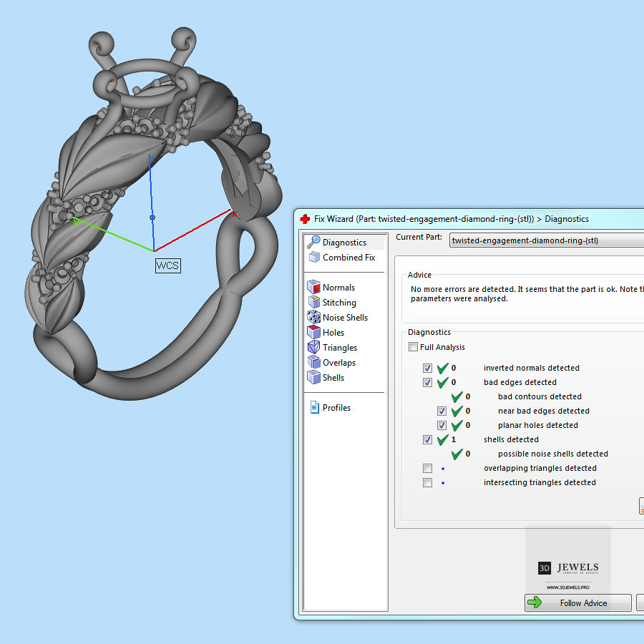Toggle near bad edges detected checkbox
Screen dimensions: 644x644
442,411
